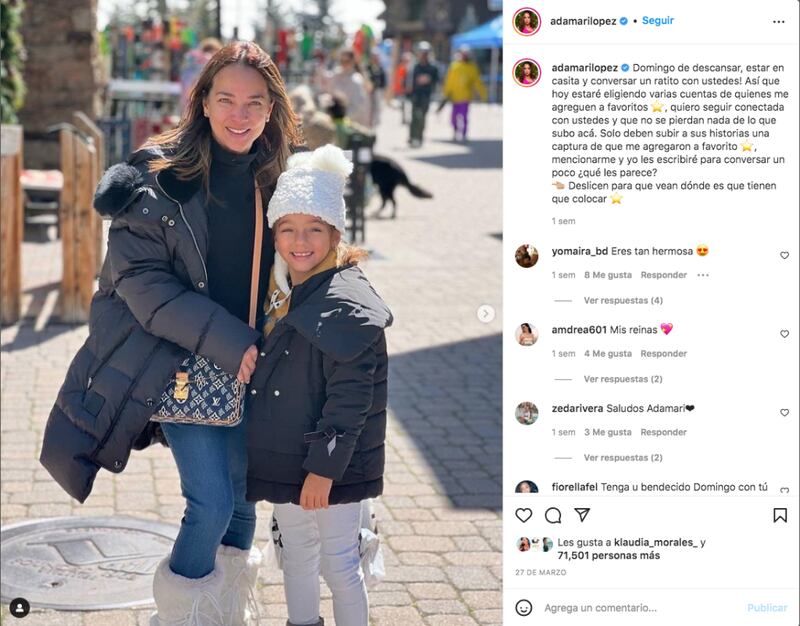Save the post with the bookmark icon
The height and width of the screenshot is (626, 800).
coord(780,515)
